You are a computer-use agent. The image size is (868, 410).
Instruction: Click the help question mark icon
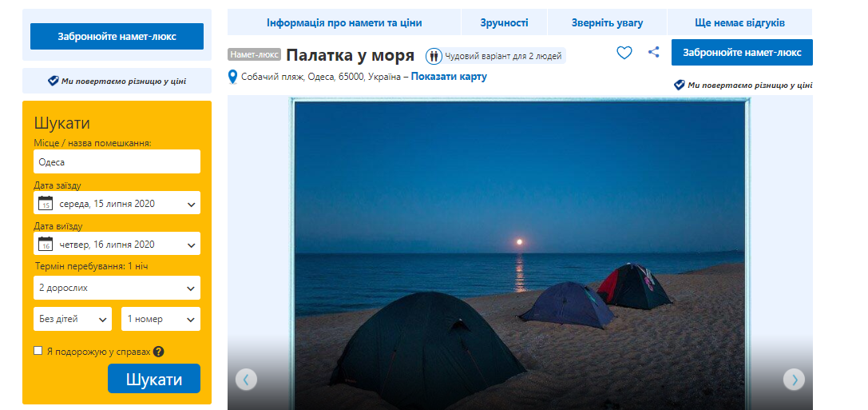coord(159,352)
